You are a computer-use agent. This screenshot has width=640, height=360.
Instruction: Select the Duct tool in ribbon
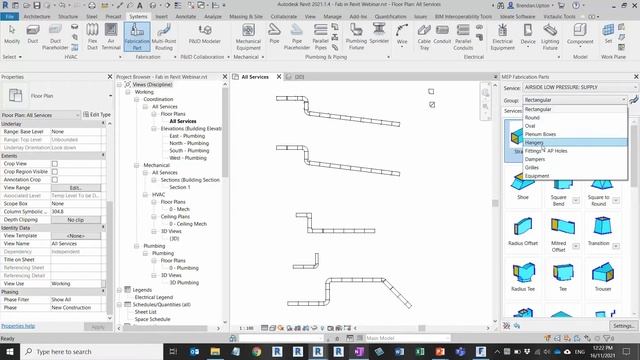pos(33,34)
